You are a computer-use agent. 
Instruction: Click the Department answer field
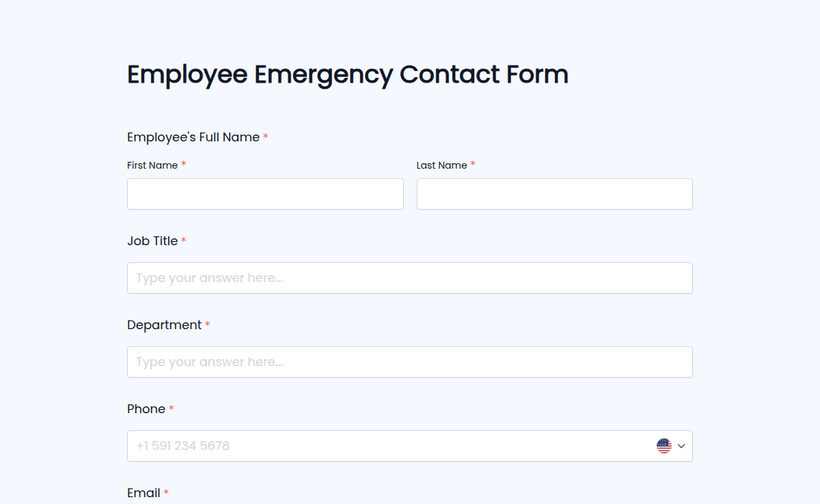click(409, 362)
